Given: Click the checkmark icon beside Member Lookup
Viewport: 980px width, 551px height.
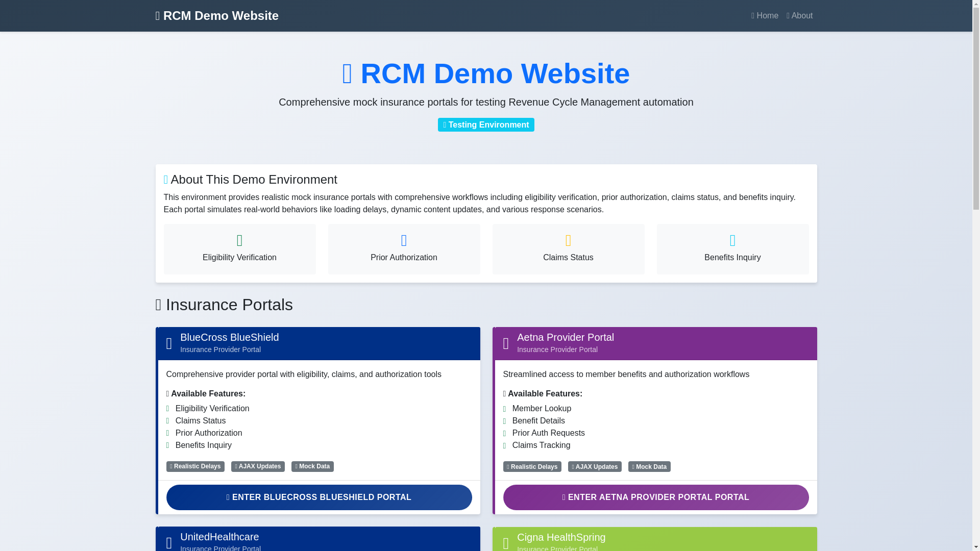Looking at the screenshot, I should 505,409.
